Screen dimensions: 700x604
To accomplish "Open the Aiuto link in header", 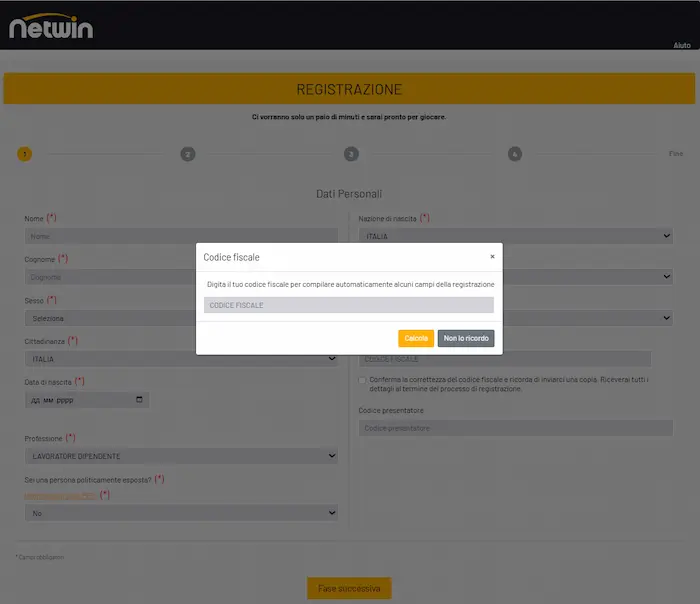I will 681,45.
